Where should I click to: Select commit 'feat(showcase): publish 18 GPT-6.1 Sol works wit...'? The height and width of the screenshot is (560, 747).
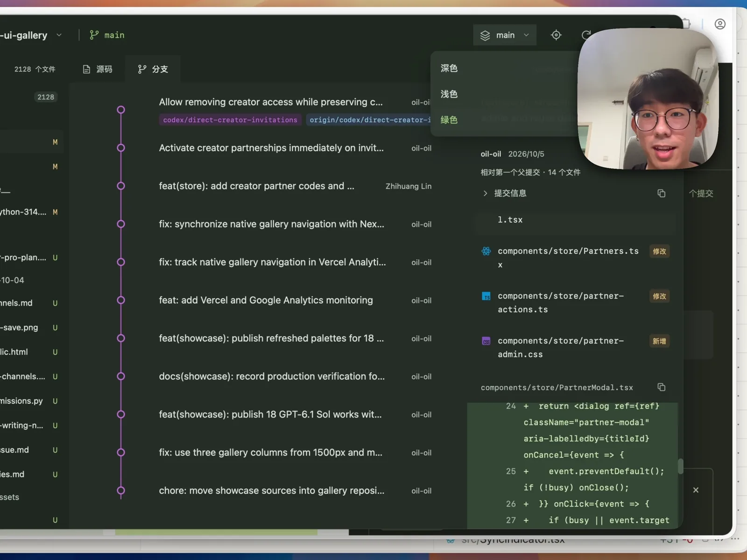coord(270,414)
